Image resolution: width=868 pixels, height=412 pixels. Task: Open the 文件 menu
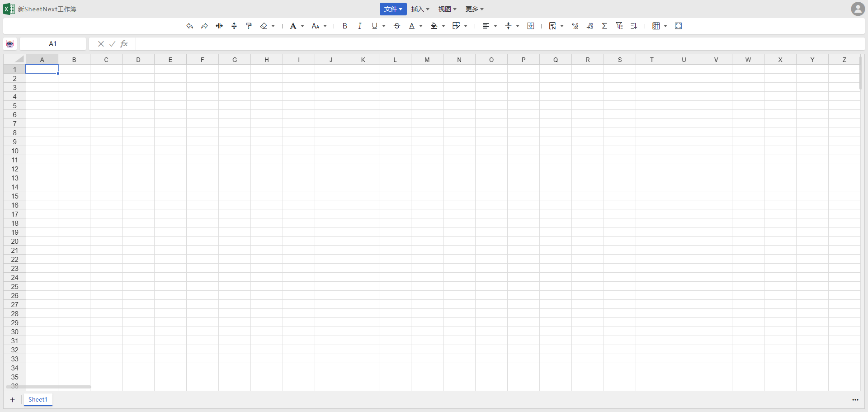393,9
